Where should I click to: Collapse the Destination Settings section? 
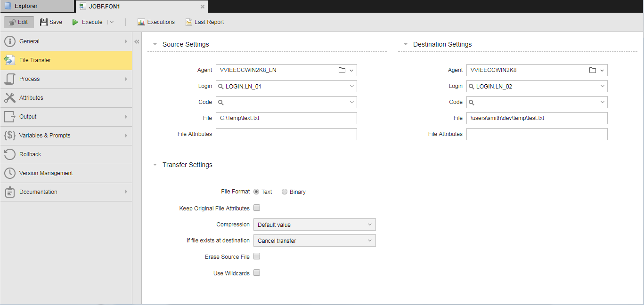click(406, 44)
